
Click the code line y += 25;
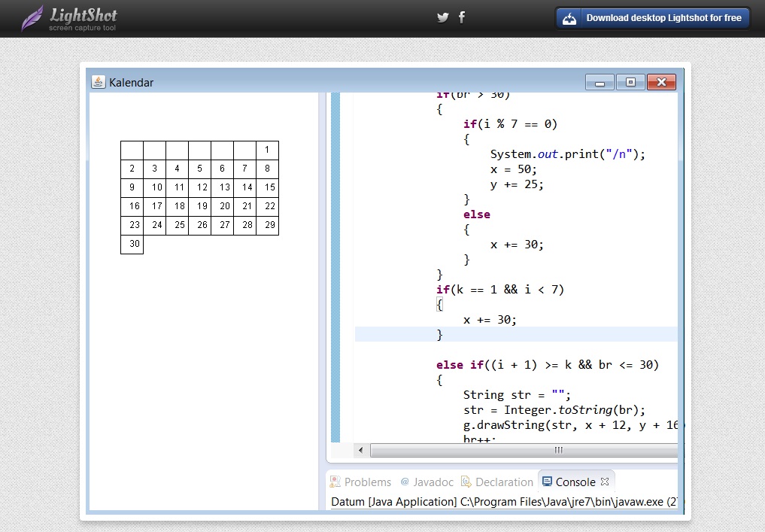pyautogui.click(x=517, y=184)
